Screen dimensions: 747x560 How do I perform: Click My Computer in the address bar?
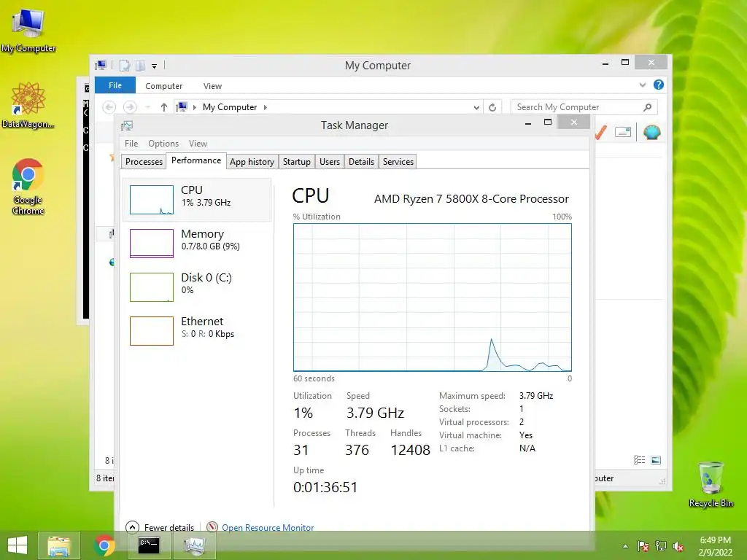230,107
